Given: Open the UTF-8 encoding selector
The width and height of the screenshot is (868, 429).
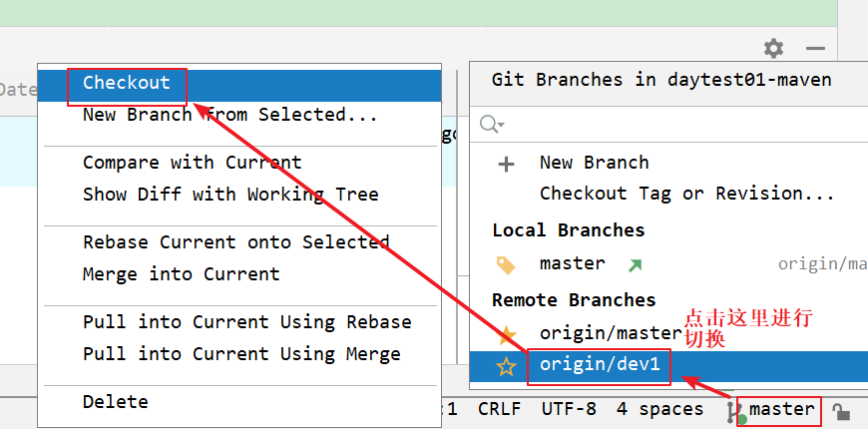Looking at the screenshot, I should tap(569, 409).
